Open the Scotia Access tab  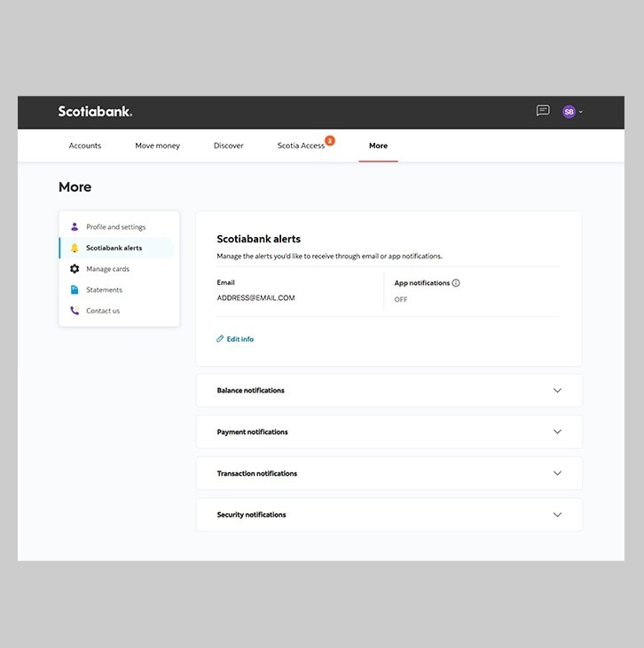tap(301, 146)
